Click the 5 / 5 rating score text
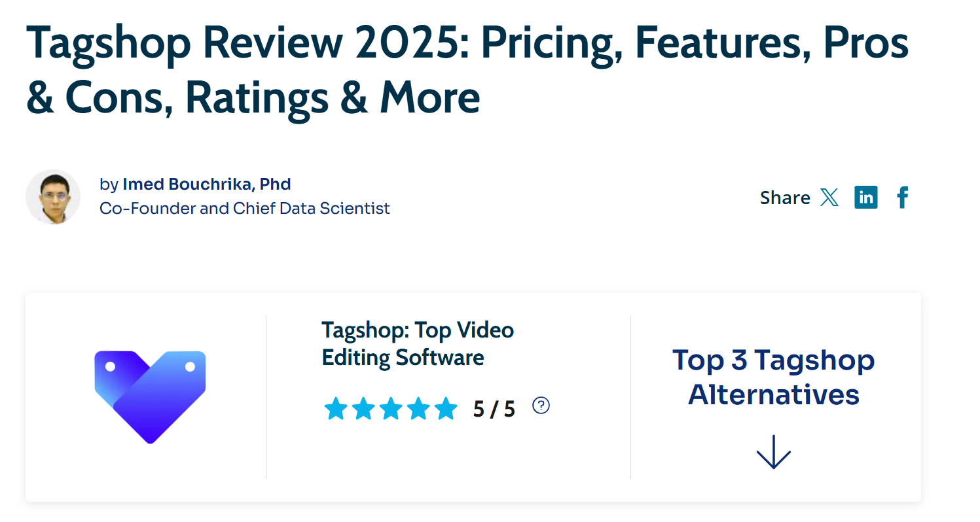This screenshot has width=980, height=522. click(494, 409)
